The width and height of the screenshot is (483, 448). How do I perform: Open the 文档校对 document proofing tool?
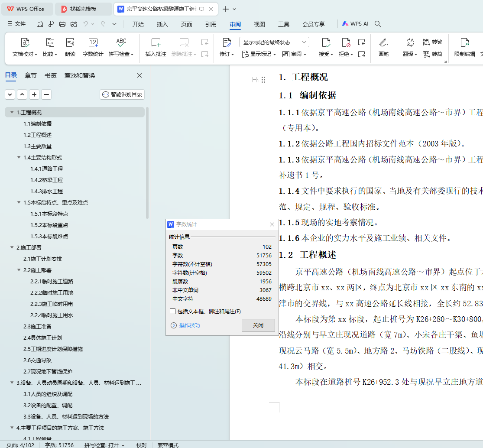[x=25, y=47]
